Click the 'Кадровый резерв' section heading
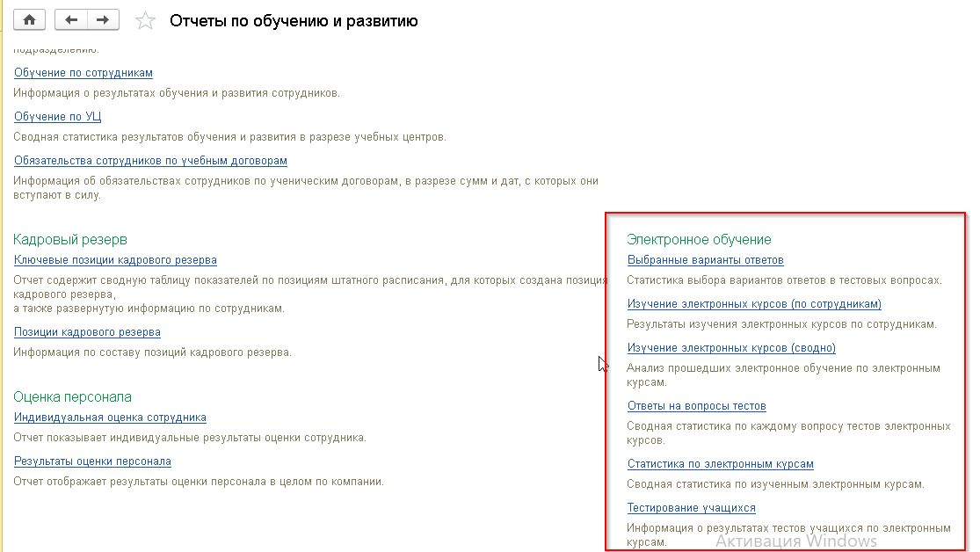Image resolution: width=980 pixels, height=552 pixels. [x=70, y=239]
